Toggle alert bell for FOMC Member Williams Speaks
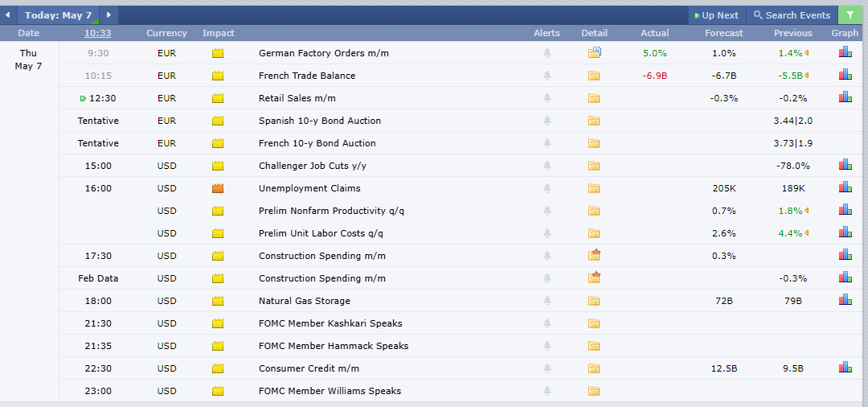The height and width of the screenshot is (407, 868). 547,391
